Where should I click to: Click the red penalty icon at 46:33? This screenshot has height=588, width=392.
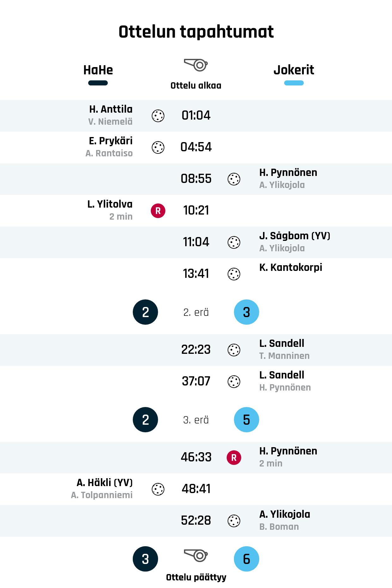coord(234,458)
